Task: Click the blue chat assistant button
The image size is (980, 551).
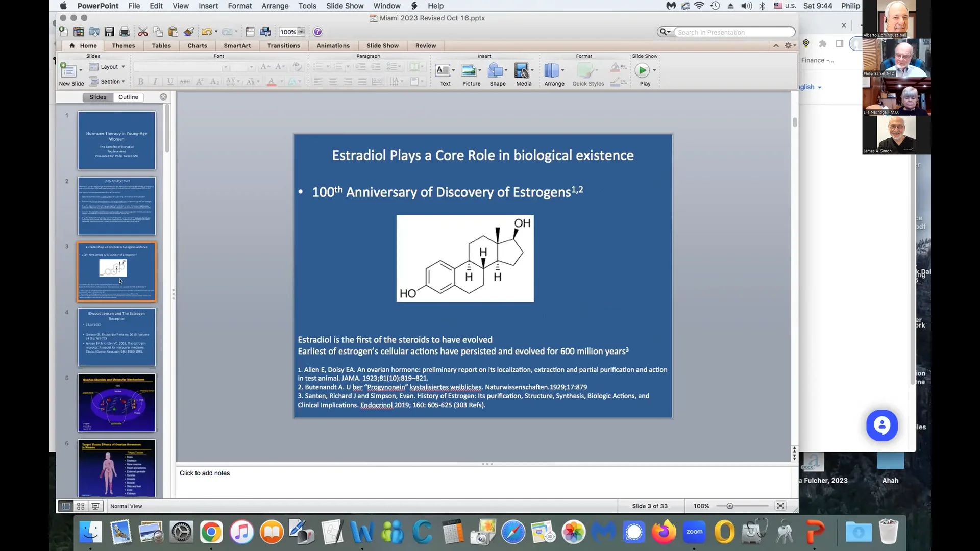Action: [881, 425]
